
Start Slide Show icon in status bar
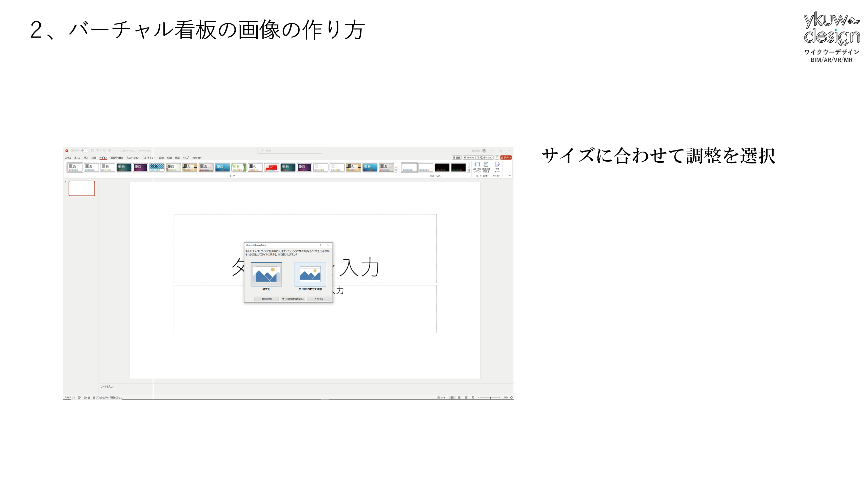click(473, 398)
